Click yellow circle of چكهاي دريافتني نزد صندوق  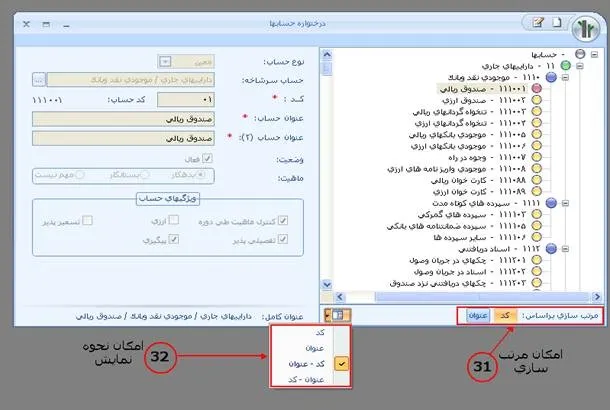coord(536,282)
